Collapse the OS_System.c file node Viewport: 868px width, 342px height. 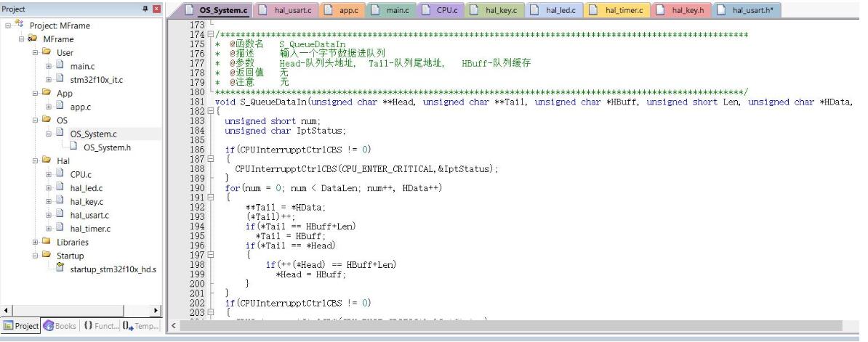click(x=48, y=133)
